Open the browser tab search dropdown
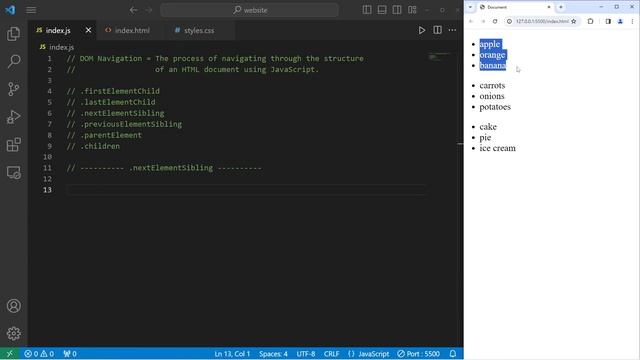 470,7
